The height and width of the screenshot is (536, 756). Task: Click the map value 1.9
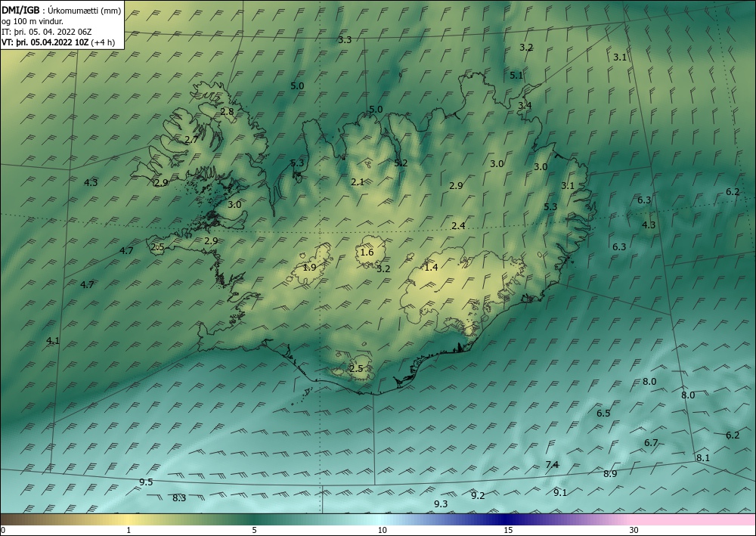pyautogui.click(x=309, y=267)
